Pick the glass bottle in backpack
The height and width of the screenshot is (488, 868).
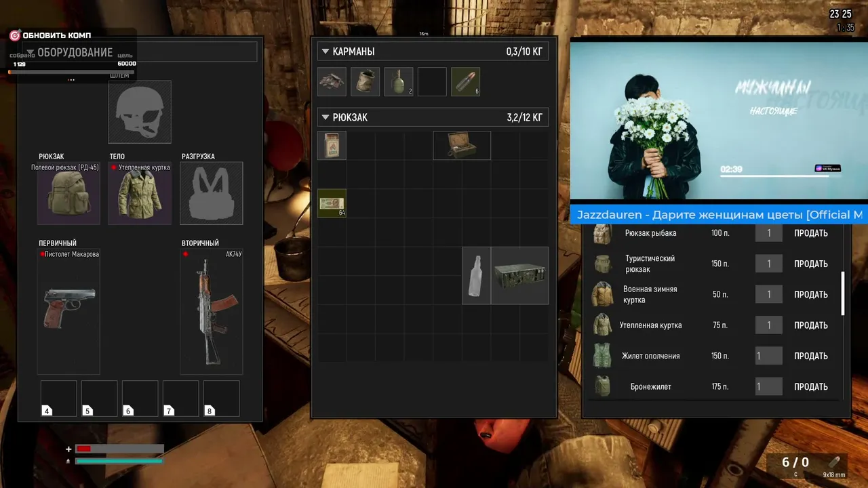coord(476,275)
